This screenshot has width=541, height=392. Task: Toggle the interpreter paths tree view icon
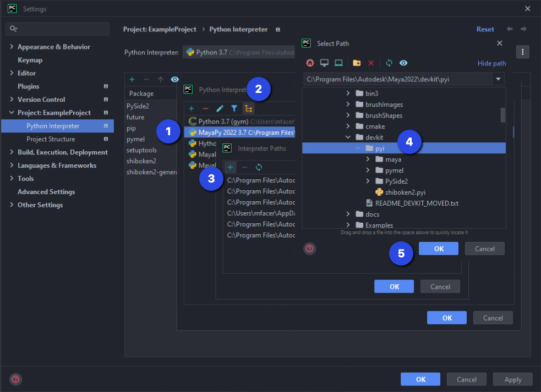pos(249,108)
